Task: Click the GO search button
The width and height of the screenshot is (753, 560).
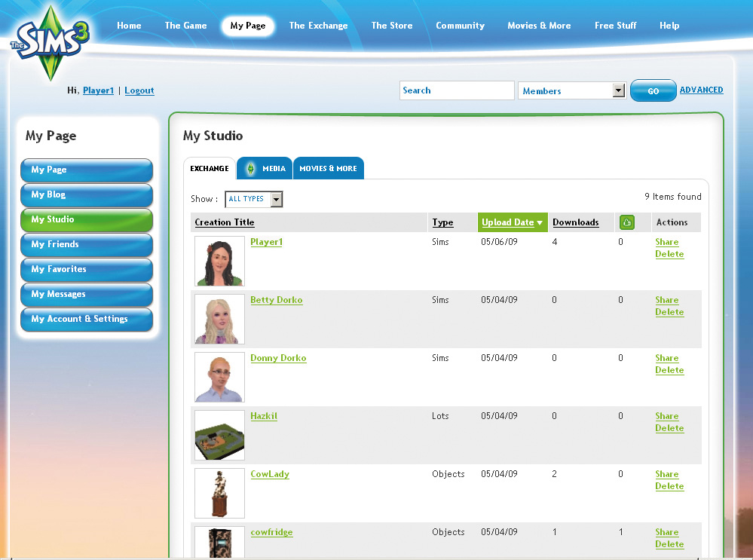Action: click(x=653, y=90)
